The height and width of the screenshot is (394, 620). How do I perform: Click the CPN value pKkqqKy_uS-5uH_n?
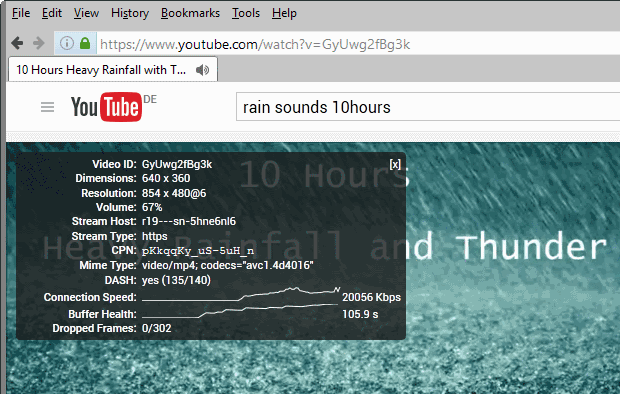198,251
